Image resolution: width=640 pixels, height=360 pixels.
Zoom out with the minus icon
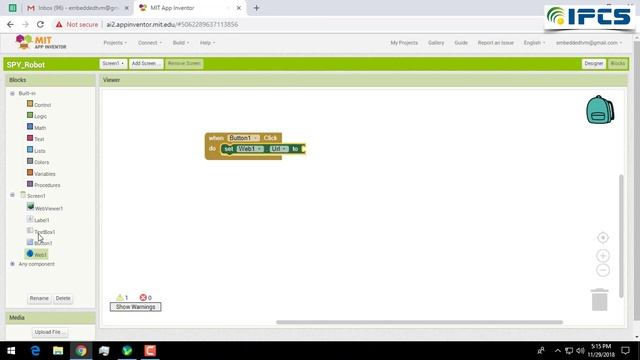pyautogui.click(x=603, y=270)
